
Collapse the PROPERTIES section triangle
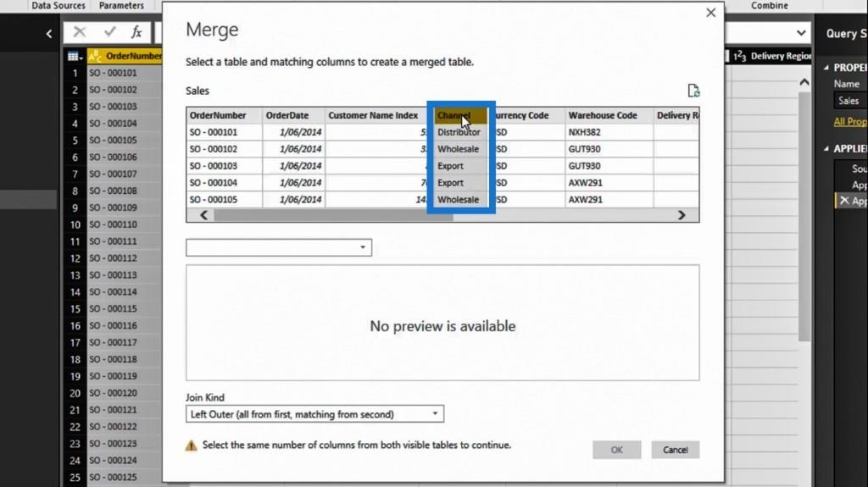(826, 68)
